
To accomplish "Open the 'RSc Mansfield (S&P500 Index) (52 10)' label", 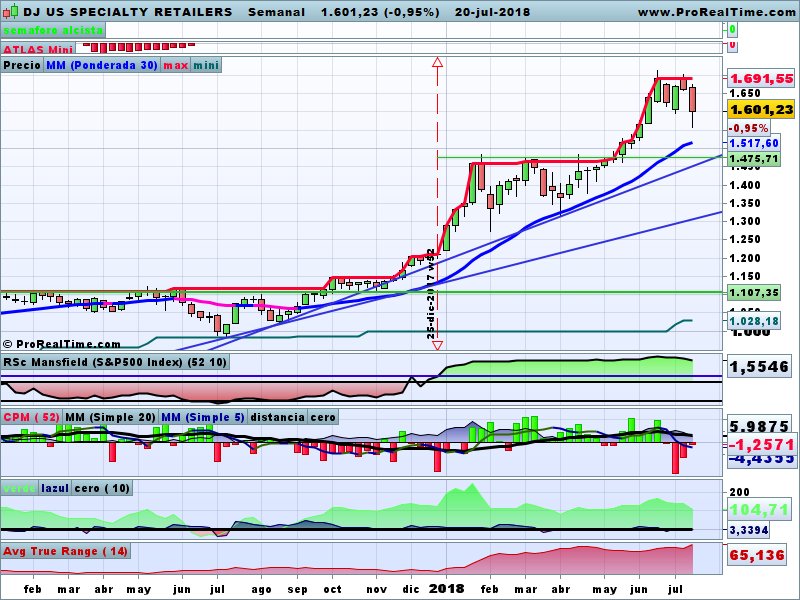I will (115, 362).
